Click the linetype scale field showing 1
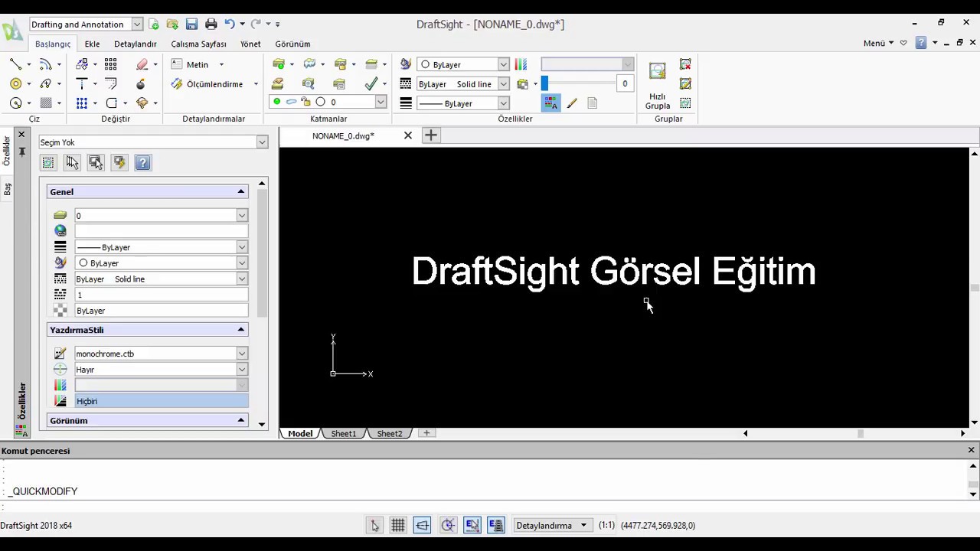980x551 pixels. (161, 295)
